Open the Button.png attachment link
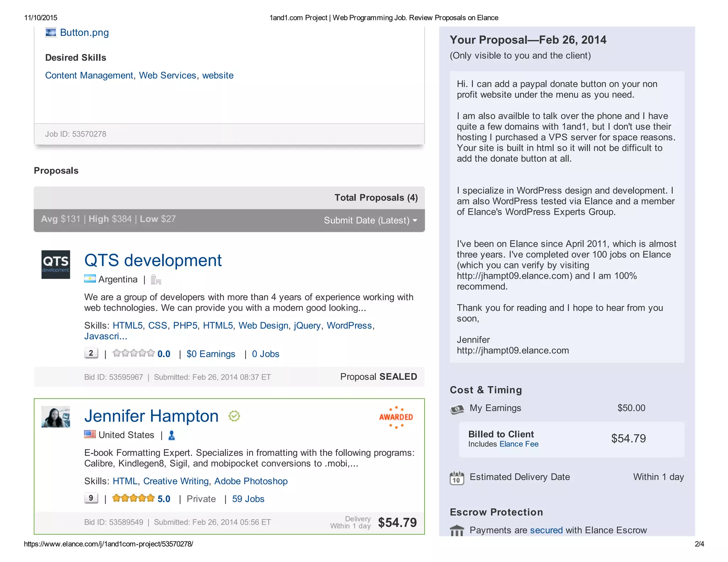Viewport: 728px width, 562px height. tap(84, 33)
